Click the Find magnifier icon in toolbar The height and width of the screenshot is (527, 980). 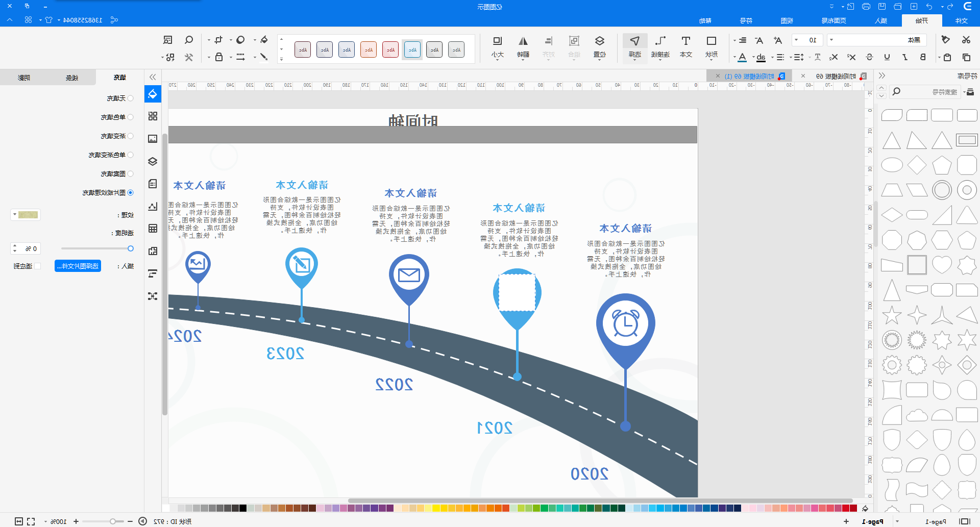[188, 40]
